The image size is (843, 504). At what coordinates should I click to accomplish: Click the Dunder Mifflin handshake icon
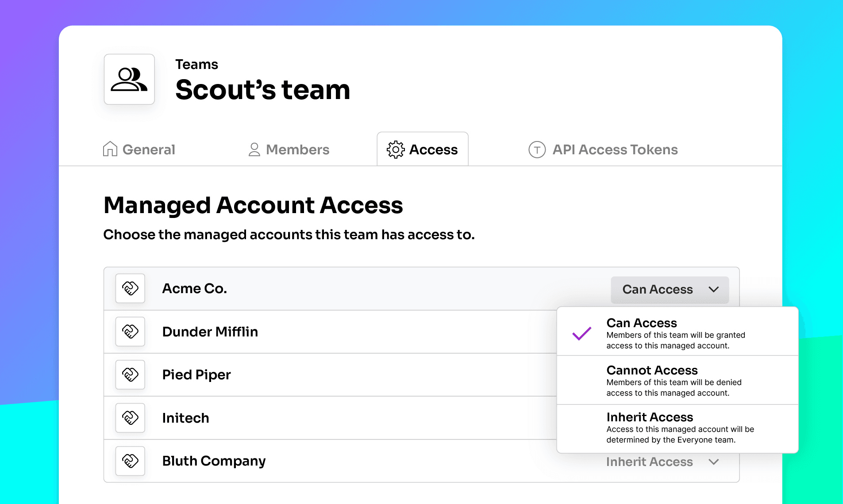click(130, 332)
